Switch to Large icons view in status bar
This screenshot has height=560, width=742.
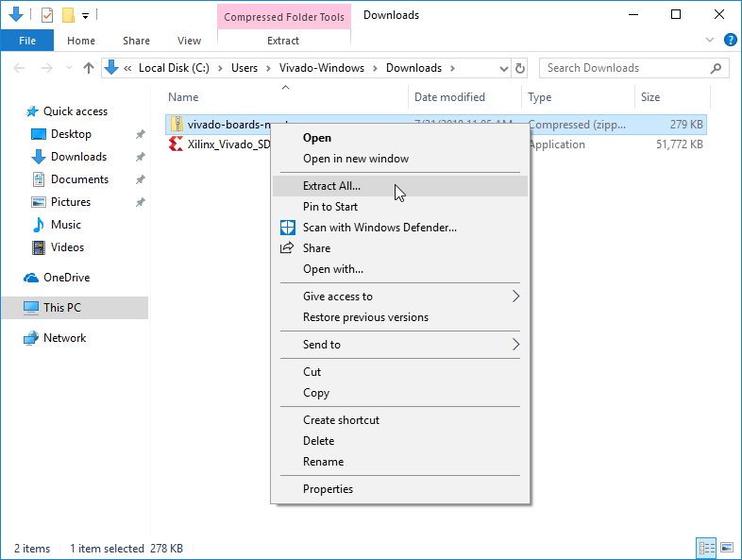pos(727,548)
